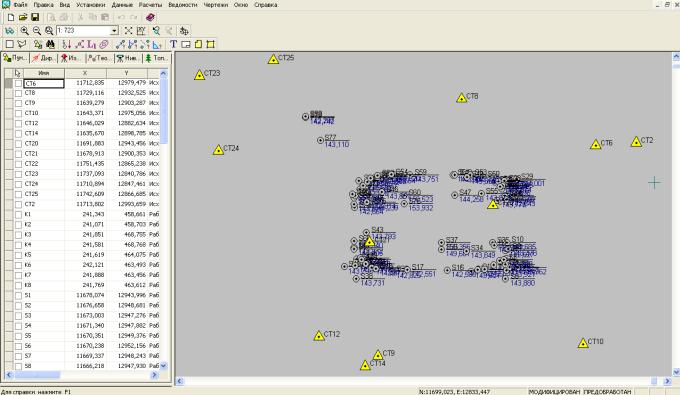Tick the checkbox for row CT24
This screenshot has width=680, height=395.
(x=18, y=184)
